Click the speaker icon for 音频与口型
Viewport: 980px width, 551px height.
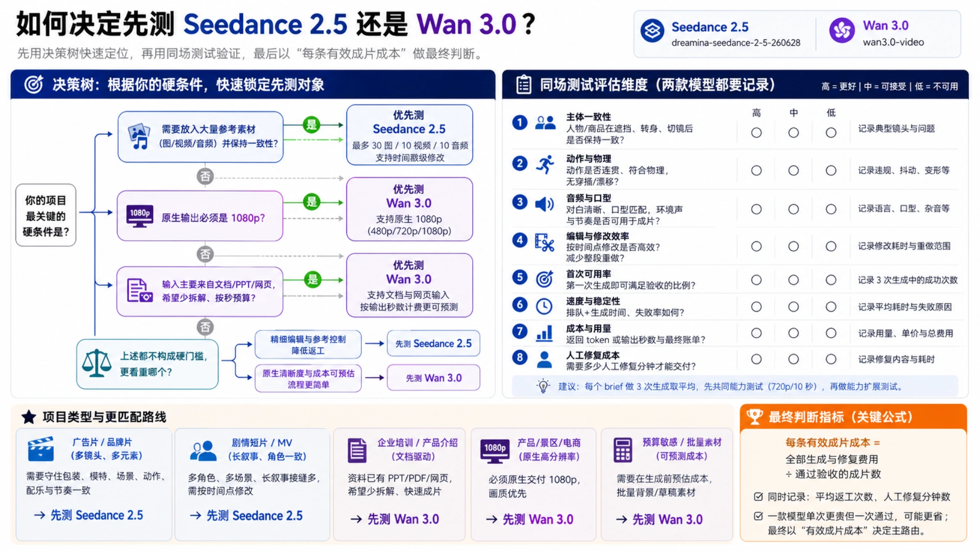click(x=544, y=204)
